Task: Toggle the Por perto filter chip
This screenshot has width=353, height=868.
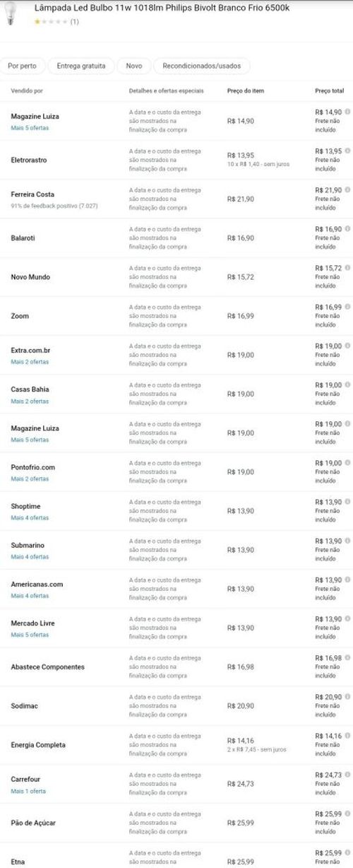Action: 22,66
